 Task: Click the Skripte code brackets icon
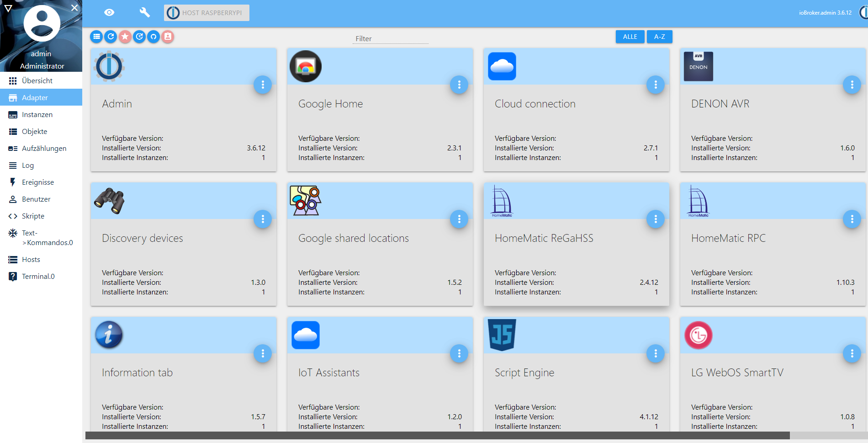(13, 216)
